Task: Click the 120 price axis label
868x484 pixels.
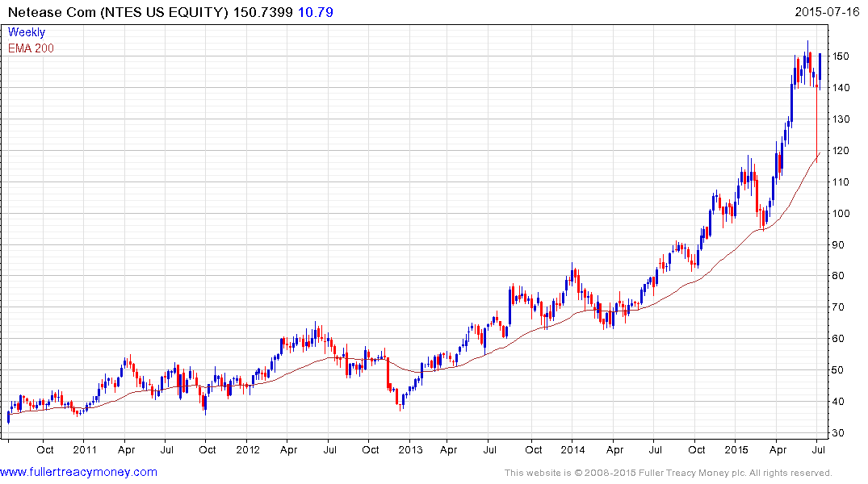Action: [x=841, y=151]
